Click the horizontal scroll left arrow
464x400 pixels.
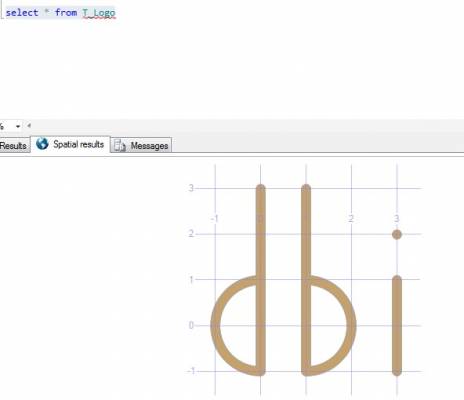tap(29, 126)
